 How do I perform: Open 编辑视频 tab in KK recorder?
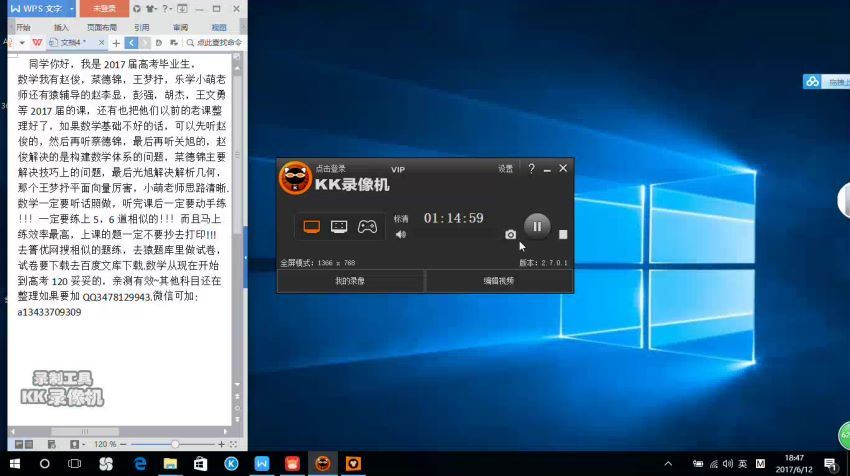(499, 281)
